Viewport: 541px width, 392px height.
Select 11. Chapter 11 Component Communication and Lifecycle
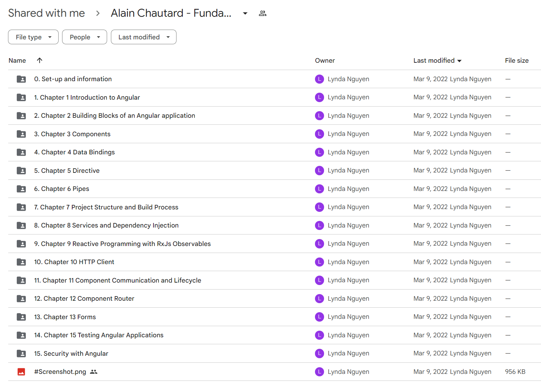coord(118,280)
